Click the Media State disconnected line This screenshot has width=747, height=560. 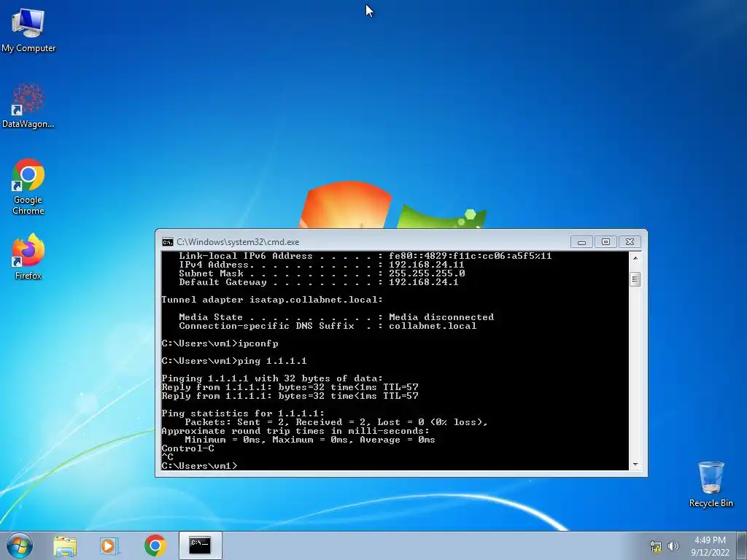[336, 317]
